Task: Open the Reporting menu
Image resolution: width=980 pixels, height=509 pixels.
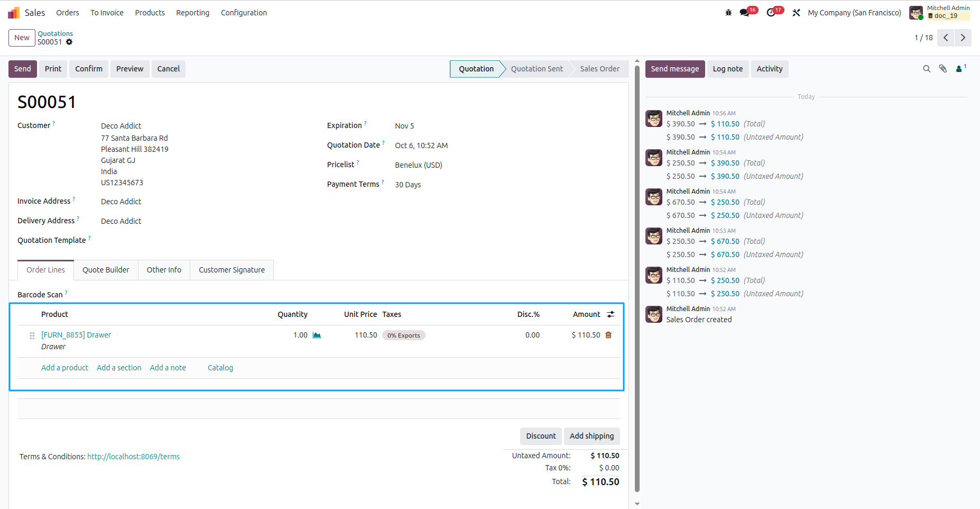Action: (x=192, y=13)
